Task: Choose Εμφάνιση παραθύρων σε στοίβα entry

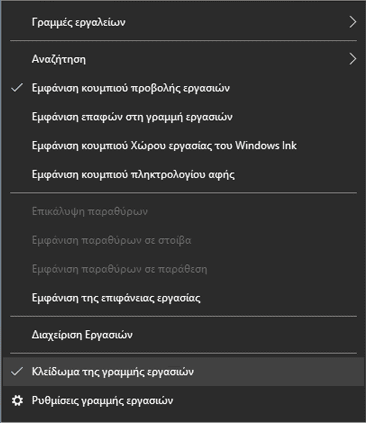Action: click(183, 240)
